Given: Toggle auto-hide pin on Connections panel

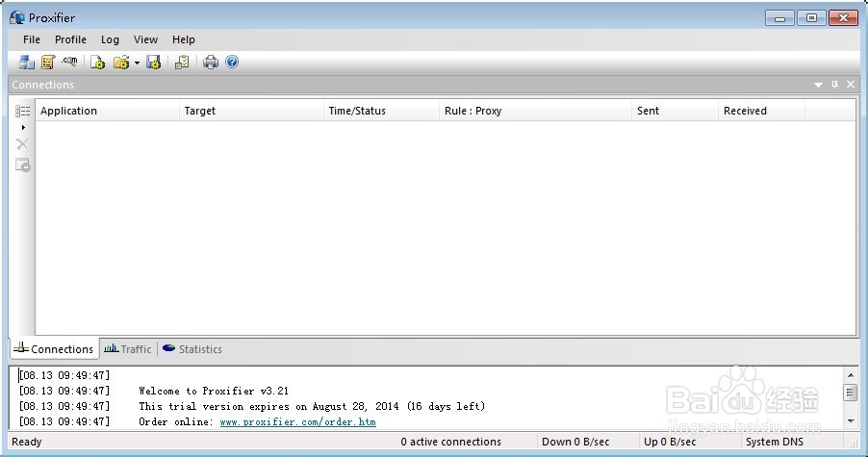Looking at the screenshot, I should pos(834,84).
